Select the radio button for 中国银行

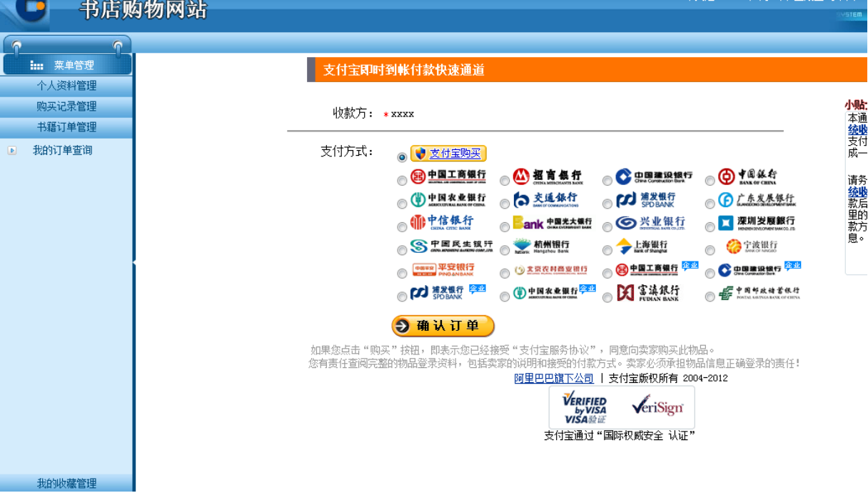click(710, 181)
